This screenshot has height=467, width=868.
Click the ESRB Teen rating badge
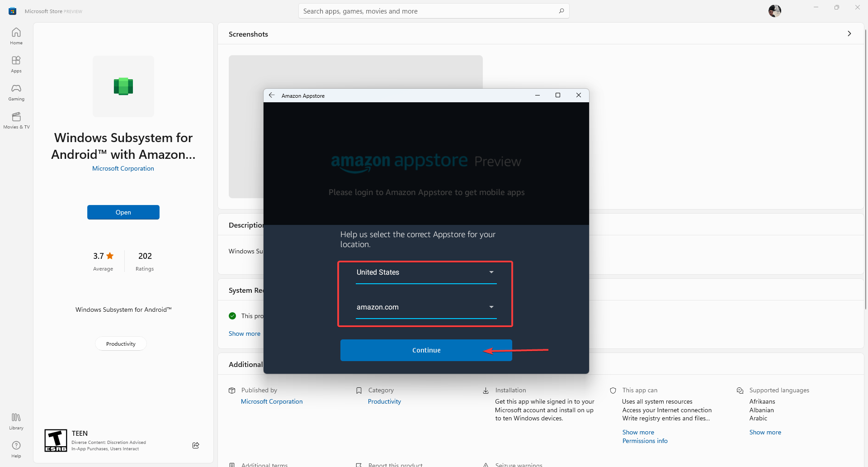coord(56,441)
